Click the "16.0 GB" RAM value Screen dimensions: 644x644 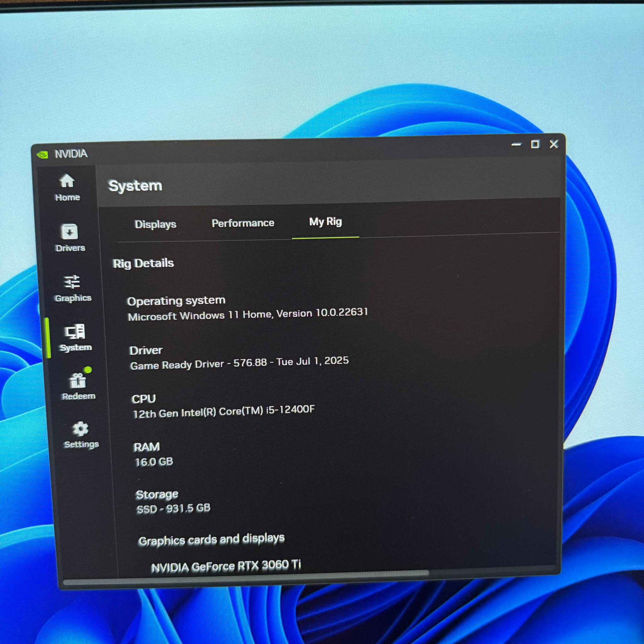154,462
